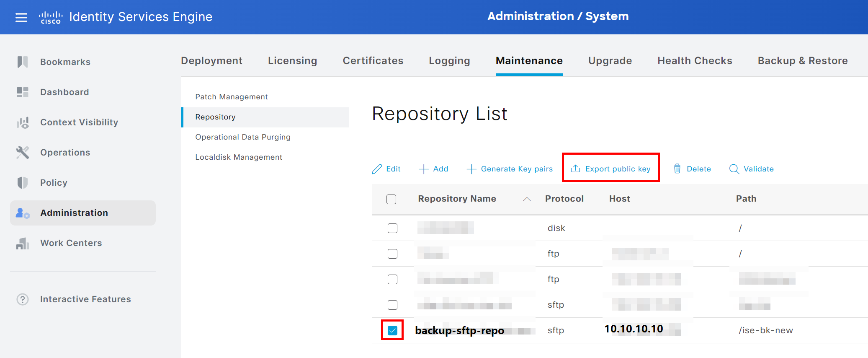Sort by Repository Name arrow
Viewport: 868px width, 358px height.
[x=527, y=199]
